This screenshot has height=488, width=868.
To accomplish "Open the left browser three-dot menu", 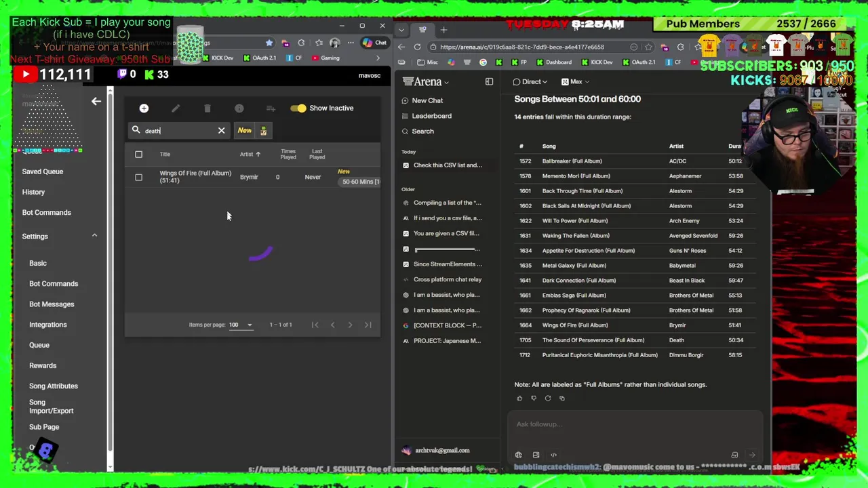I will click(351, 43).
